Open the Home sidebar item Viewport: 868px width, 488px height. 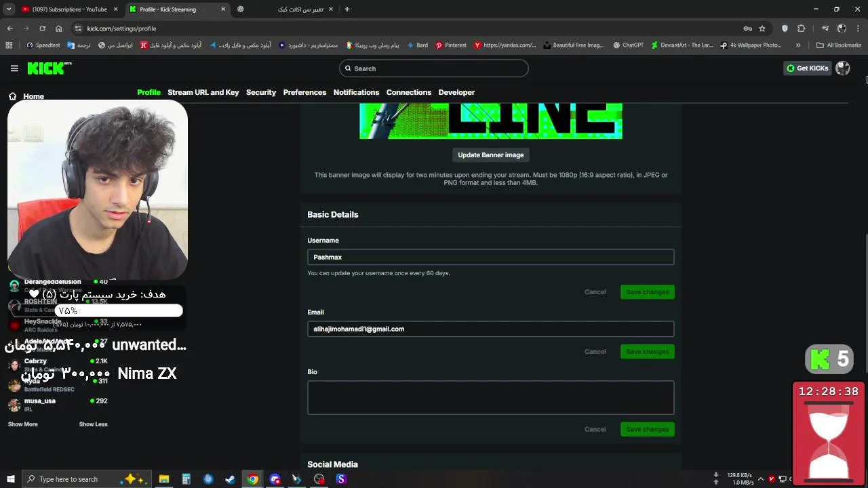click(x=26, y=96)
